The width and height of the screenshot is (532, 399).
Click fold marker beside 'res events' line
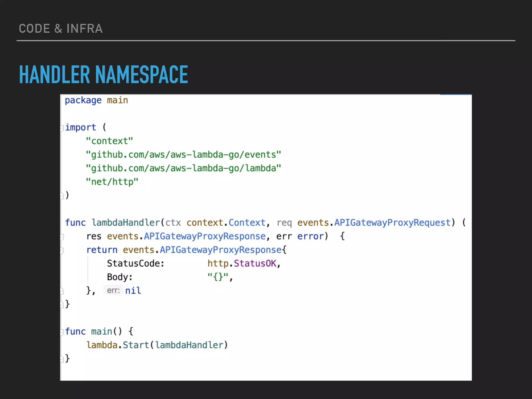click(62, 237)
